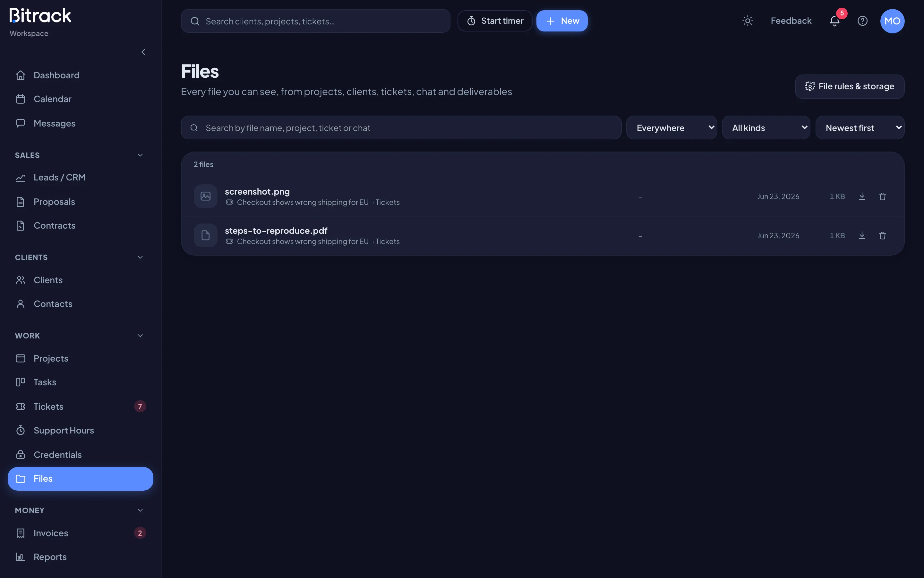Delete steps-to-reproduce.pdf with trash icon
Screen dimensions: 924x578
(x=882, y=235)
